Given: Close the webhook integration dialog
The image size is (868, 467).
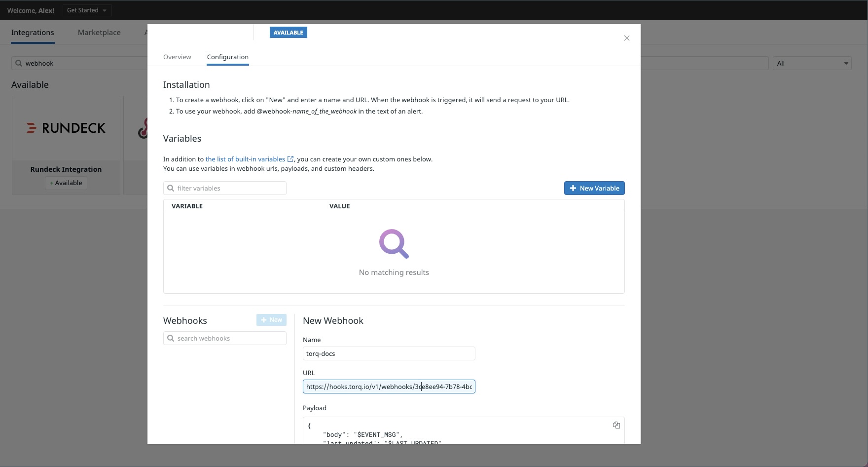Looking at the screenshot, I should coord(627,38).
